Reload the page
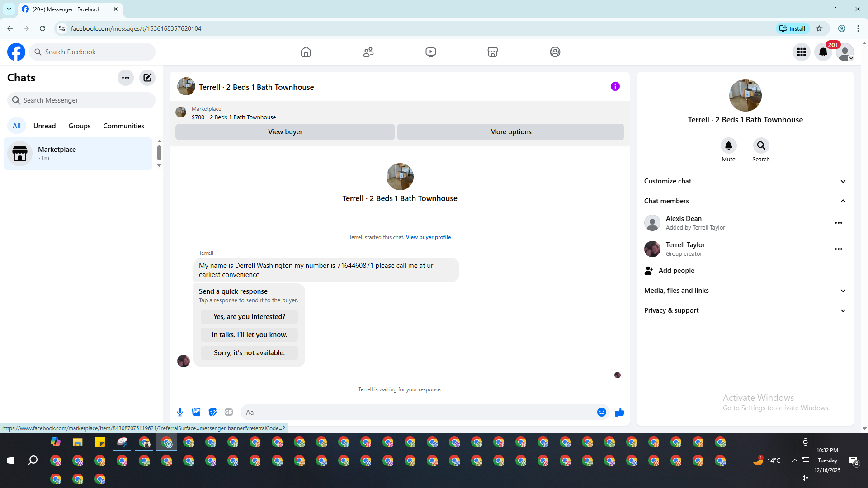This screenshot has height=488, width=868. (x=42, y=28)
